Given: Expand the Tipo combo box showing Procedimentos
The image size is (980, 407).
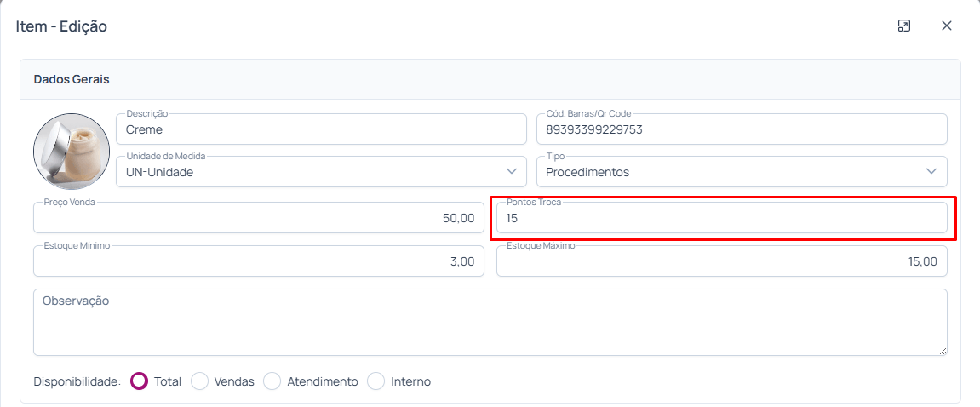Looking at the screenshot, I should [x=742, y=171].
